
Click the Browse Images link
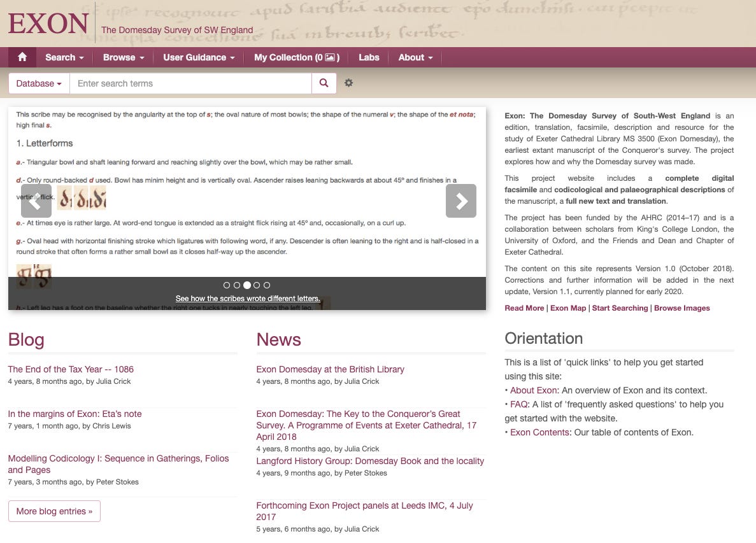tap(681, 308)
